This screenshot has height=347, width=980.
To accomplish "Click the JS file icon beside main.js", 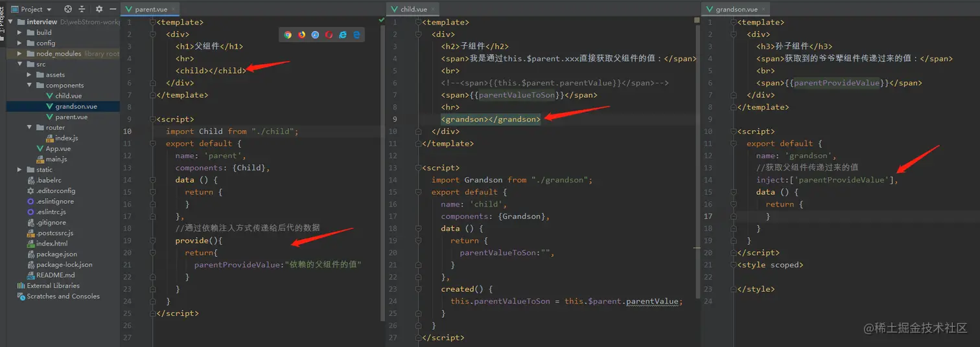I will click(40, 159).
